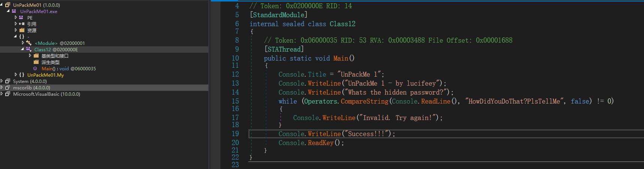Click CompareString in the while condition
Screen dimensions: 644x169
click(365, 101)
